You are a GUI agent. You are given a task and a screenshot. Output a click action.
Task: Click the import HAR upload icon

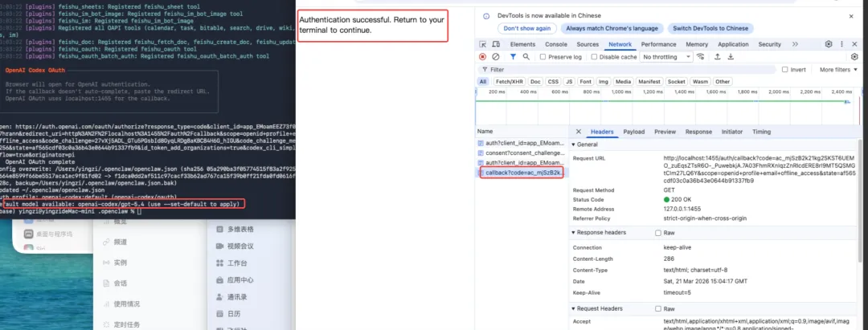tap(718, 57)
